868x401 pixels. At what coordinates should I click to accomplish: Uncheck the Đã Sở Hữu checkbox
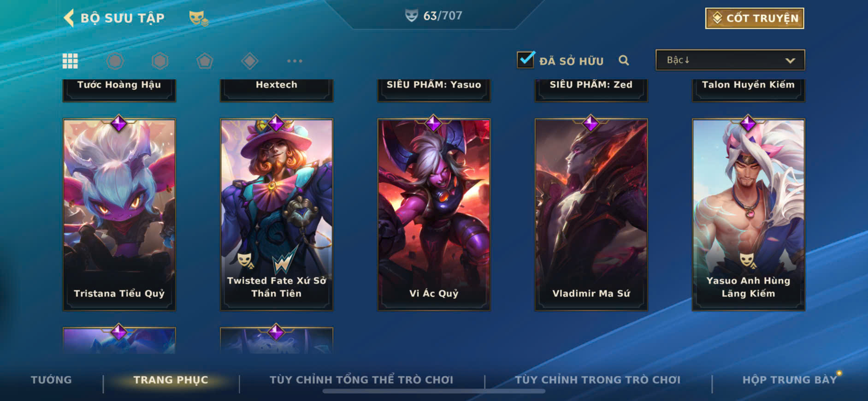(526, 60)
